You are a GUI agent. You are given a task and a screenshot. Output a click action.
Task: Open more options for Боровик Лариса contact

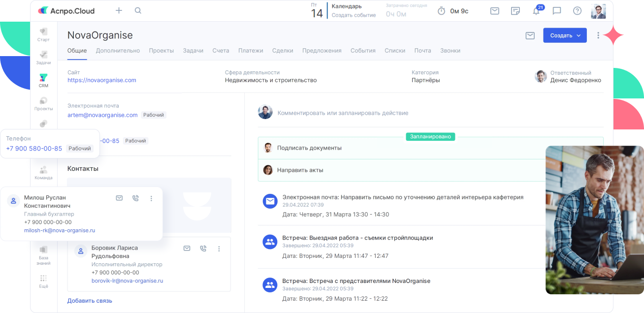[219, 249]
